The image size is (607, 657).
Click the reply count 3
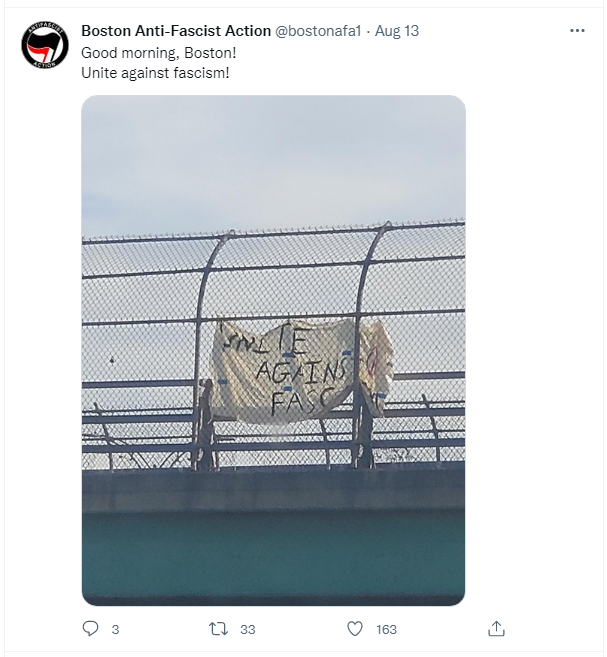116,629
